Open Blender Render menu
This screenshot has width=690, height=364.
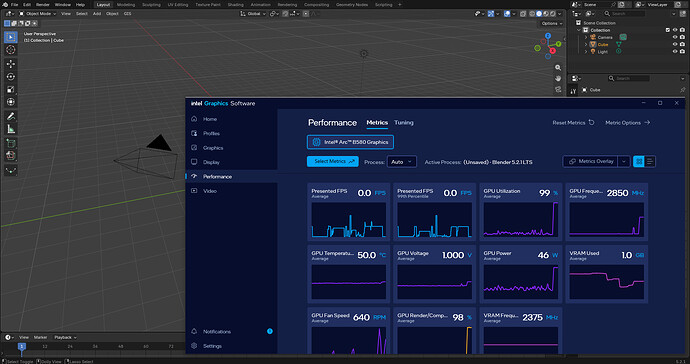point(43,4)
